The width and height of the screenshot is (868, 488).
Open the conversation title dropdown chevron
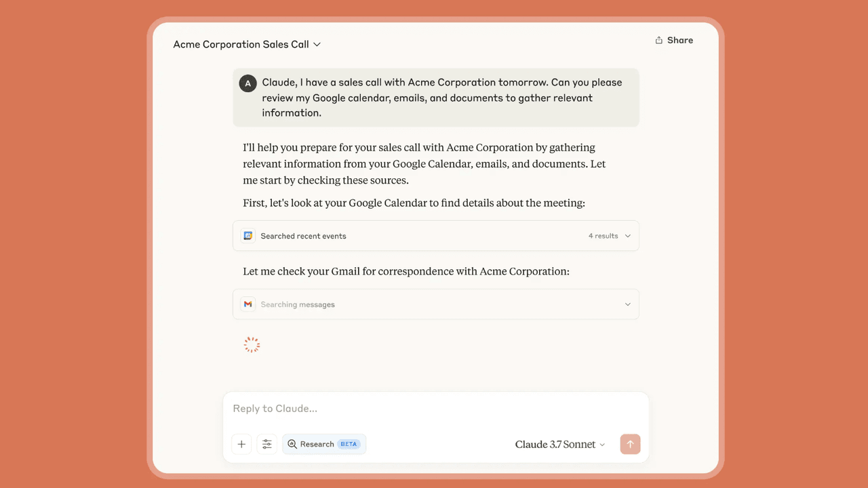click(317, 44)
